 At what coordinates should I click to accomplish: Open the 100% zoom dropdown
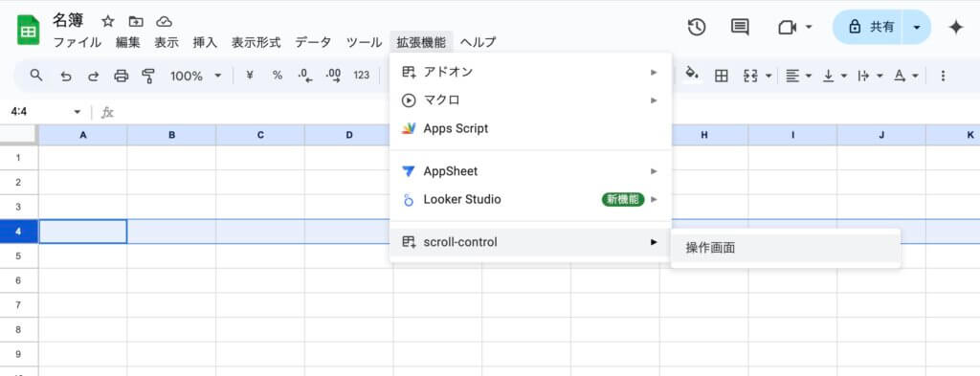(x=195, y=77)
